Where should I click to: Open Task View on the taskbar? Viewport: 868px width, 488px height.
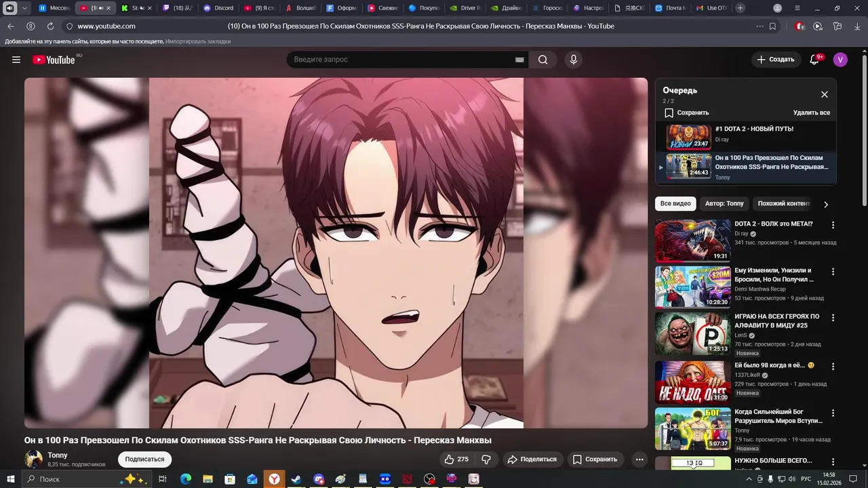163,479
